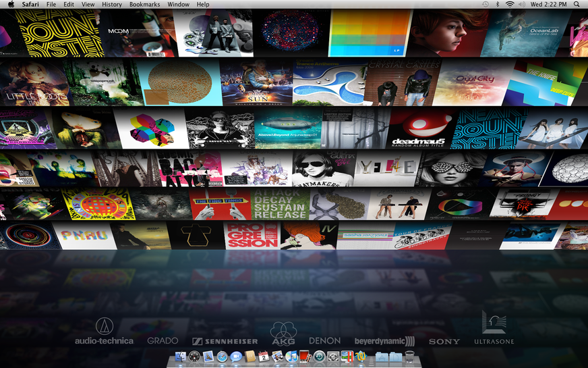This screenshot has height=368, width=588.
Task: Open iTunes from the dock
Action: [x=291, y=357]
